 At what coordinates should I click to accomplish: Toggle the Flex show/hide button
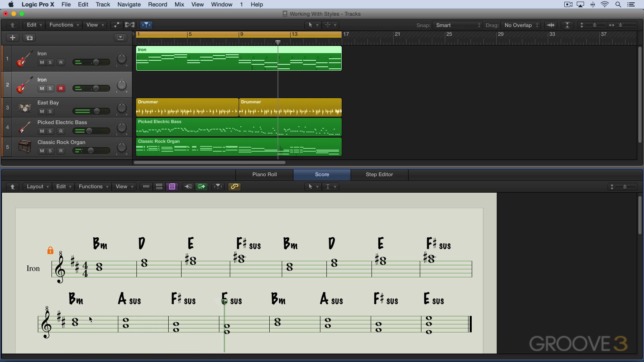[130, 25]
